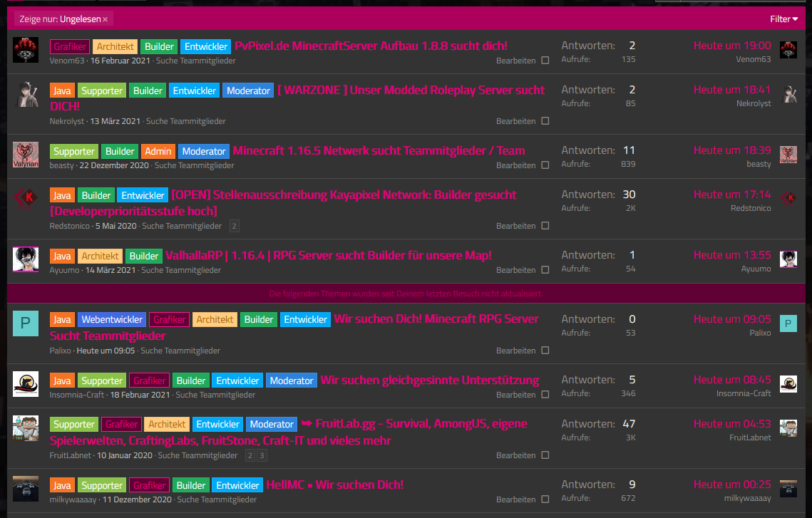Open Wir suchen gleichgesinnte Unterstützung thread
The image size is (812, 518).
429,380
